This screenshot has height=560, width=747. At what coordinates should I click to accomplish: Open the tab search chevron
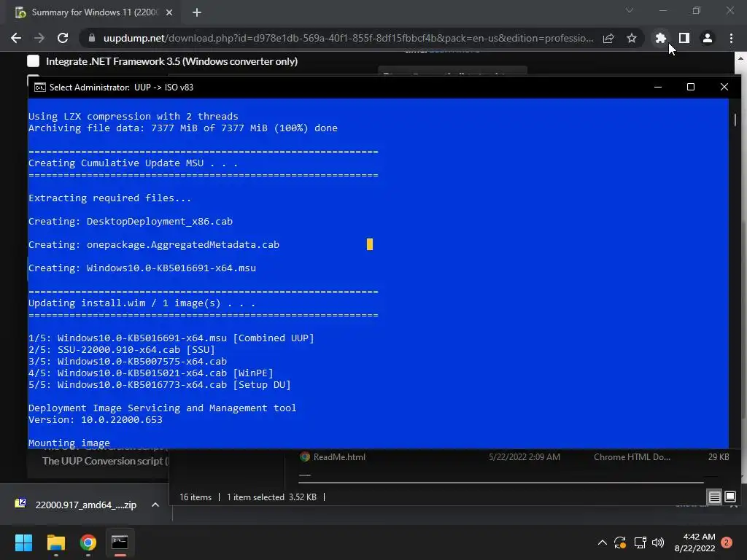(630, 10)
